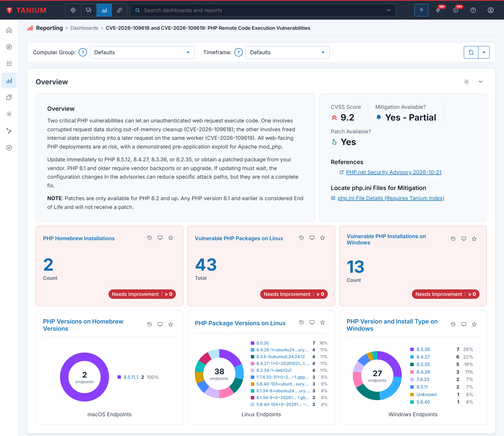Open the AI sparkle assistant button
Viewport: 504px width, 436px height.
(x=421, y=10)
